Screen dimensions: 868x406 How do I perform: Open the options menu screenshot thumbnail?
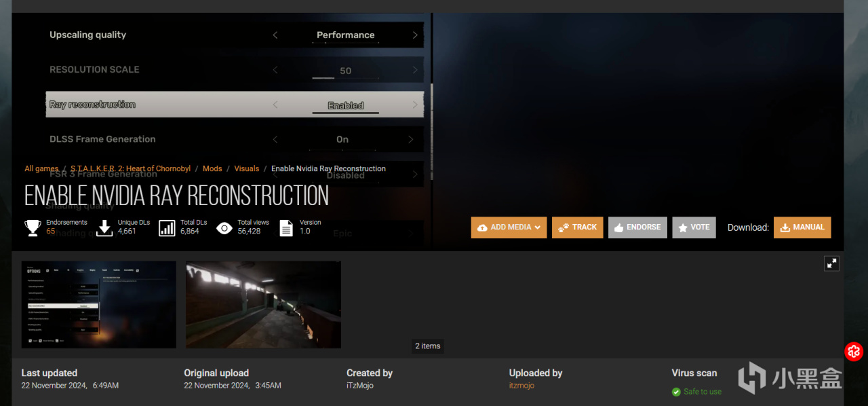99,305
